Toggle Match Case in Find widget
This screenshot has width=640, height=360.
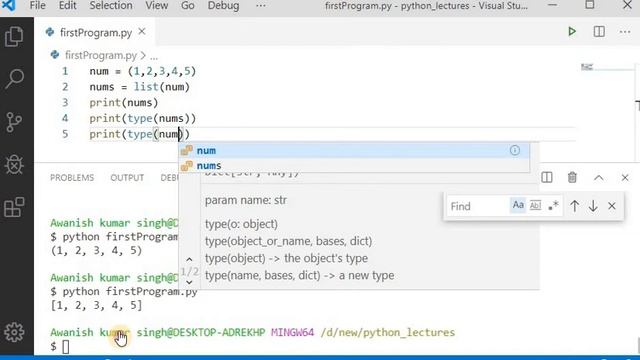pos(518,205)
